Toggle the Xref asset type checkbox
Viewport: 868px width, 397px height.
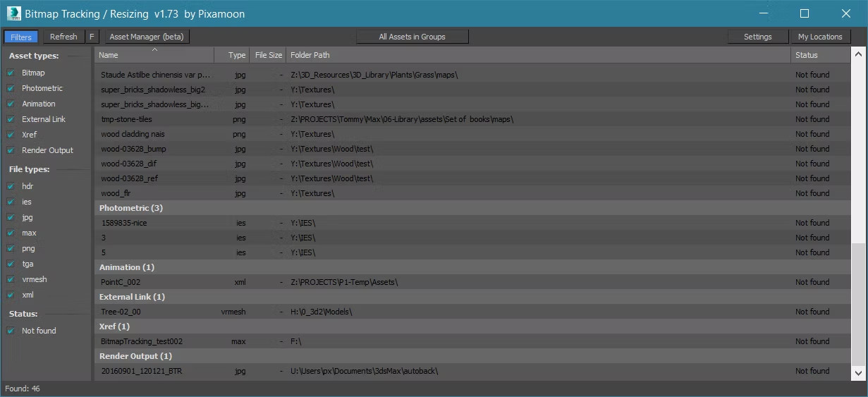11,135
